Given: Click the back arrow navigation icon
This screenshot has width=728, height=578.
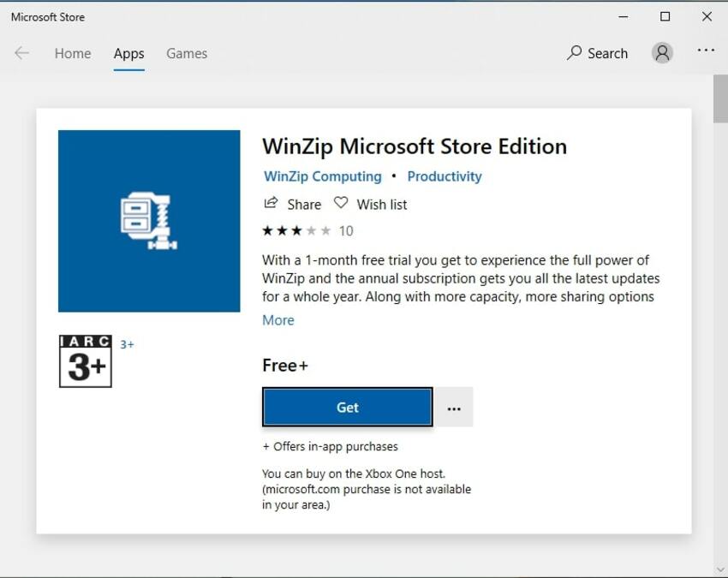Looking at the screenshot, I should 21,53.
